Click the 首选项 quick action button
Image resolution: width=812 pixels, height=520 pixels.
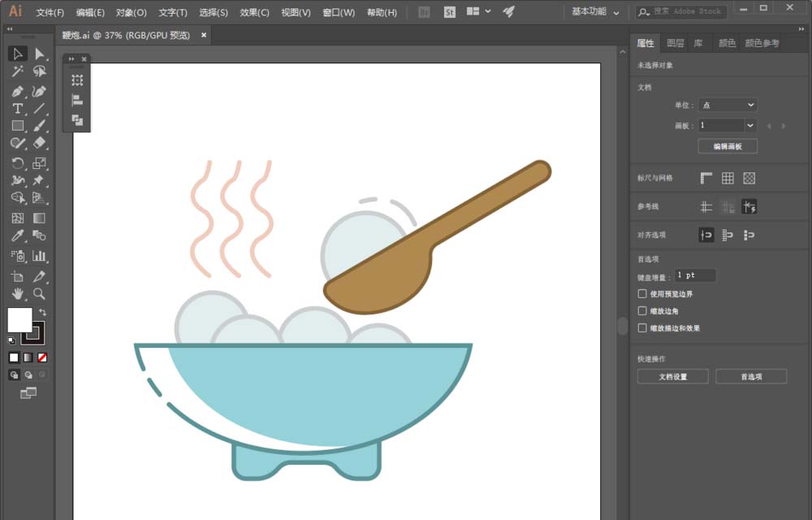click(751, 376)
